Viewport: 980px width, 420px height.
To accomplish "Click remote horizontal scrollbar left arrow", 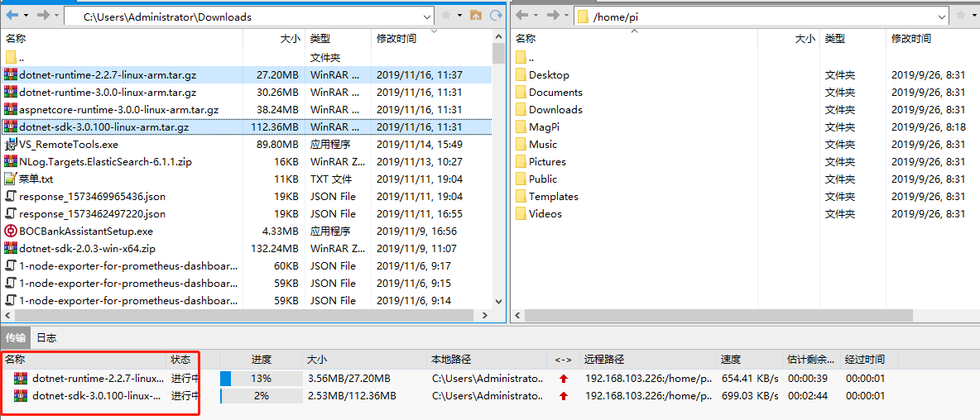I will tap(518, 314).
